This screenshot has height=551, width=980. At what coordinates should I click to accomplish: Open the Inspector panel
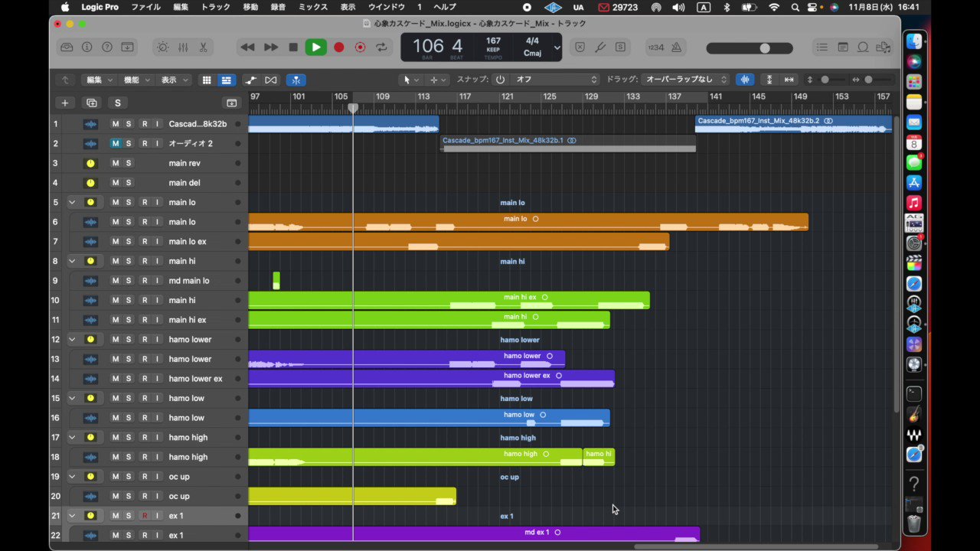pyautogui.click(x=87, y=47)
